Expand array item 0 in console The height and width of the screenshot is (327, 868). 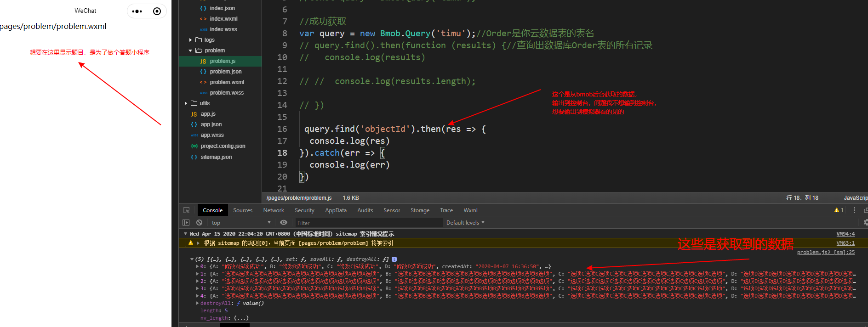pos(198,266)
